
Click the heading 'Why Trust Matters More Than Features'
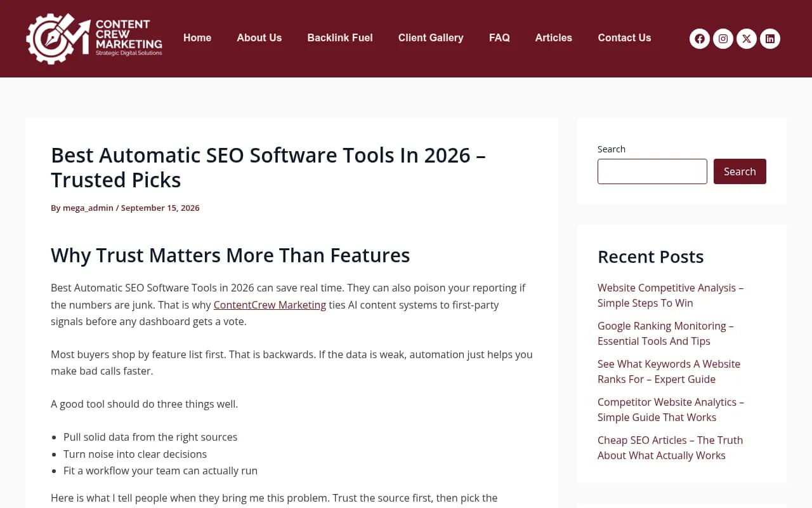(x=230, y=255)
